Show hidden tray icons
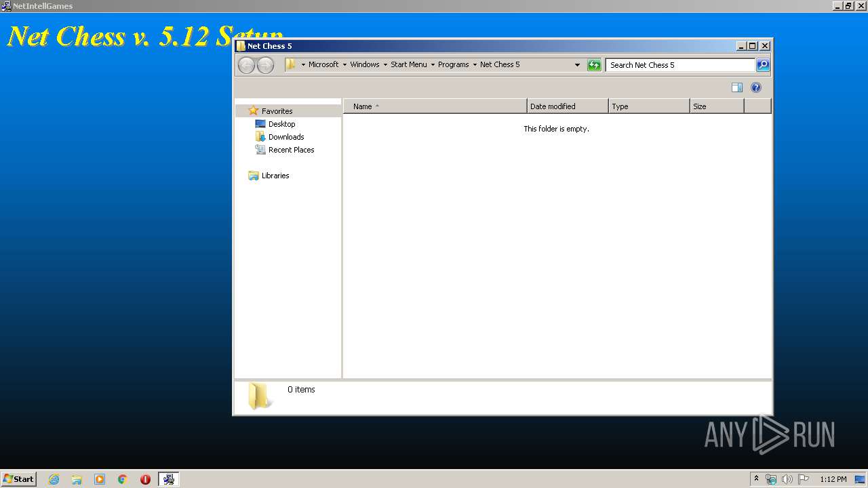Viewport: 868px width, 488px height. [756, 479]
